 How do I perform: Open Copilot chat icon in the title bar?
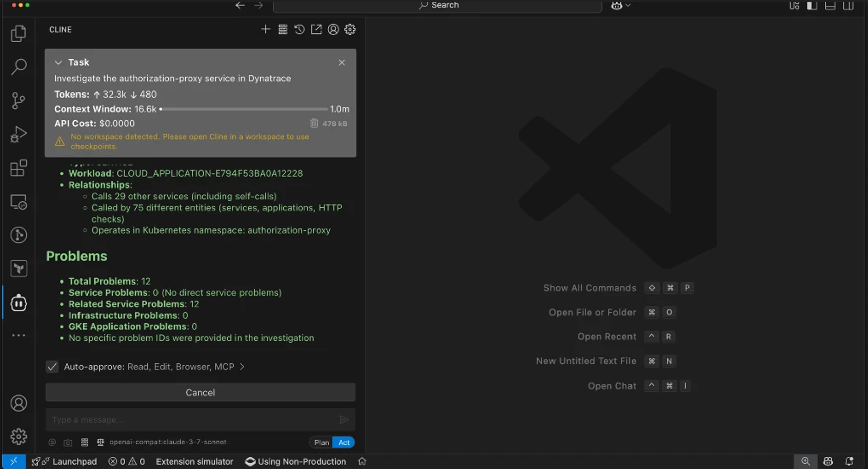tap(616, 5)
